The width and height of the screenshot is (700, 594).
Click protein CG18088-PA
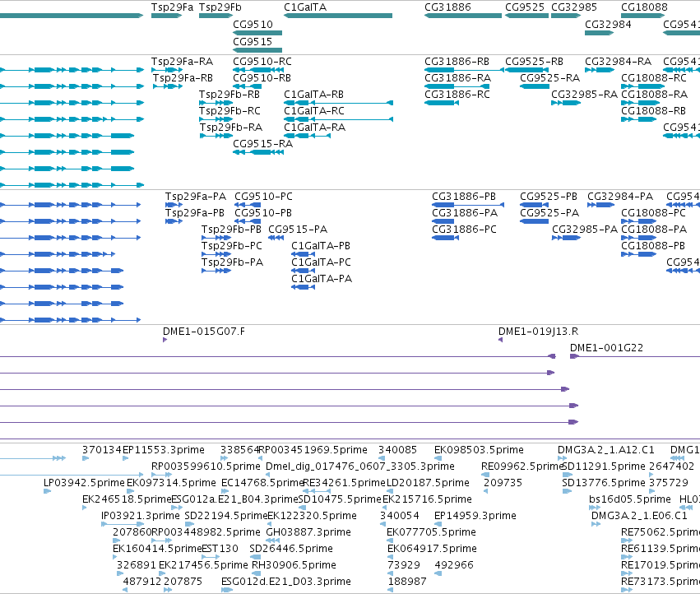tap(654, 230)
